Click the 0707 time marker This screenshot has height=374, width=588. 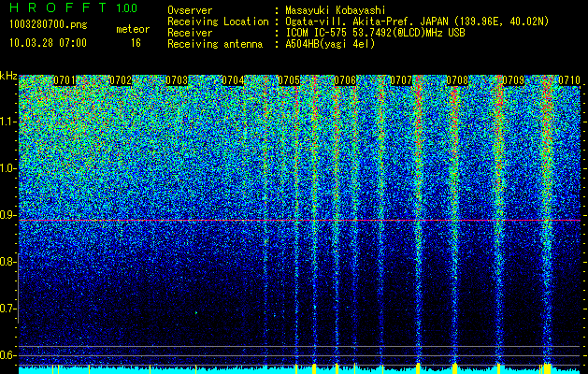click(x=401, y=80)
